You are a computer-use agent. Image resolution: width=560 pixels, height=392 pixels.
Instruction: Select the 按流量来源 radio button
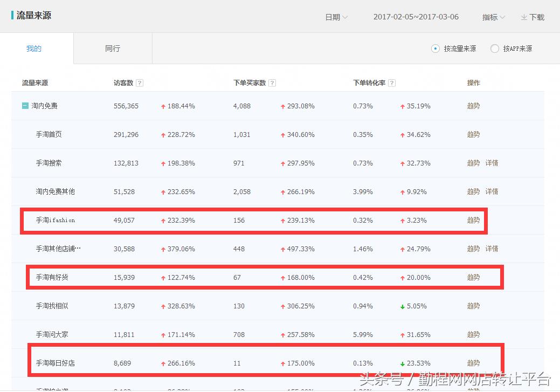point(435,49)
